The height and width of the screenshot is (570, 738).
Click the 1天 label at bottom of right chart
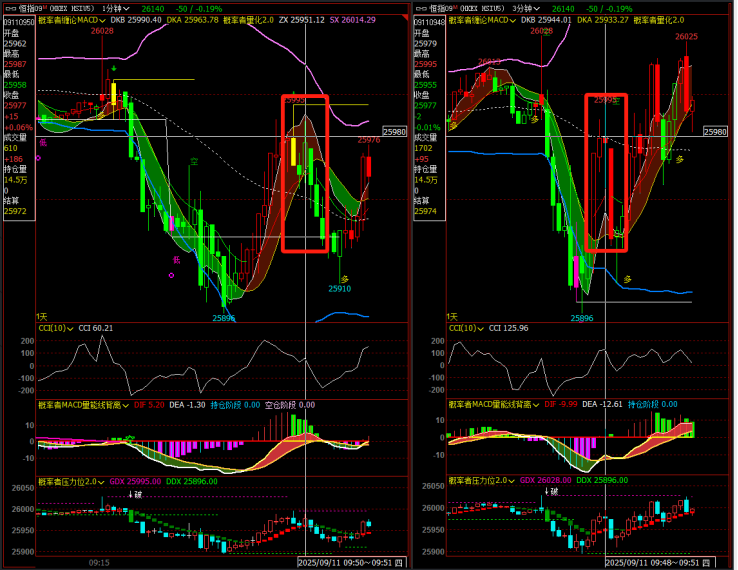click(455, 316)
